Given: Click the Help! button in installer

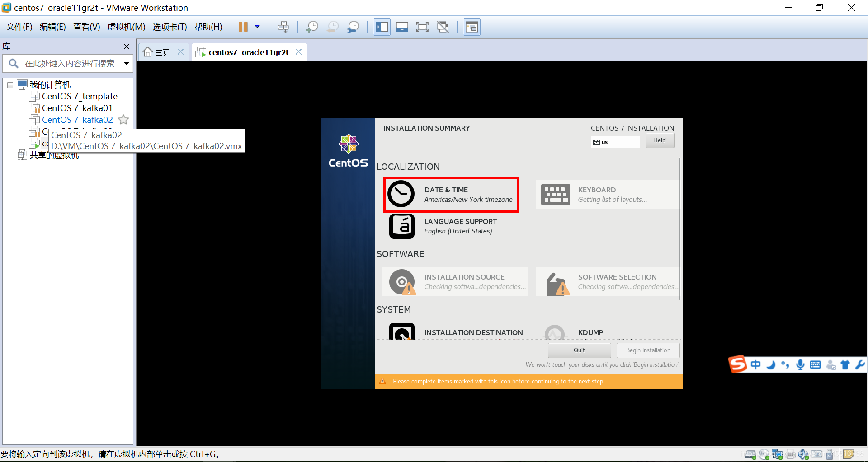Looking at the screenshot, I should click(x=660, y=140).
